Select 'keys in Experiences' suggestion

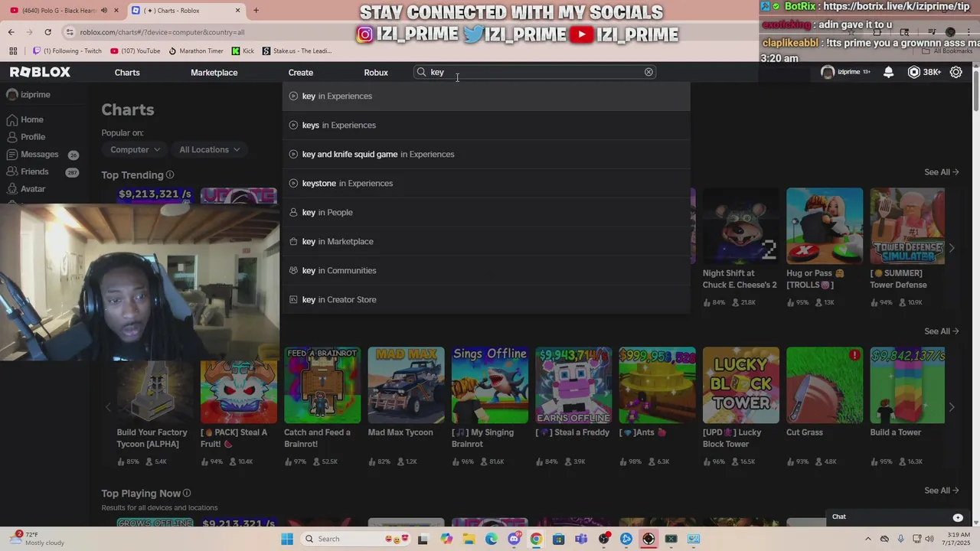click(486, 126)
